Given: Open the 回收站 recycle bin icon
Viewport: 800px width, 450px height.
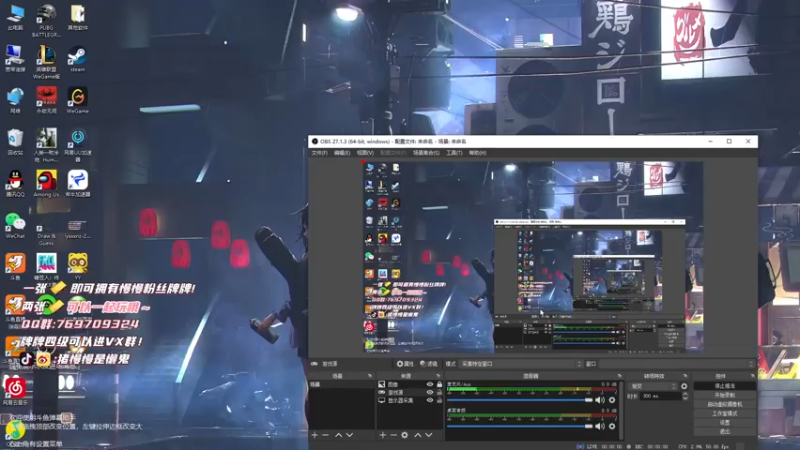Looking at the screenshot, I should 15,142.
